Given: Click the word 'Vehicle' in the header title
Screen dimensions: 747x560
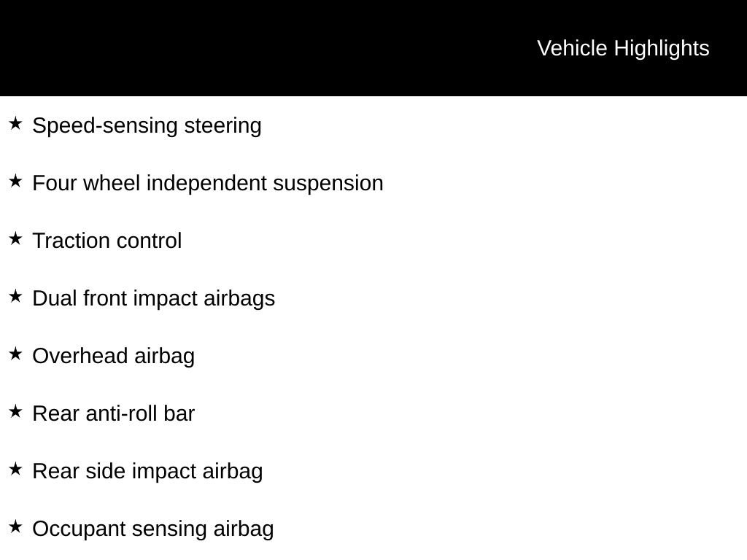Looking at the screenshot, I should [572, 48].
